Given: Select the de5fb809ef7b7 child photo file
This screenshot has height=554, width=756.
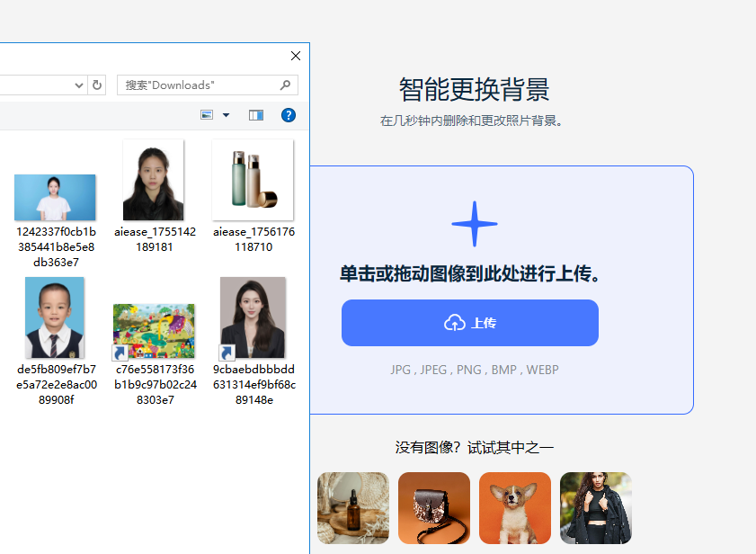Looking at the screenshot, I should (55, 318).
